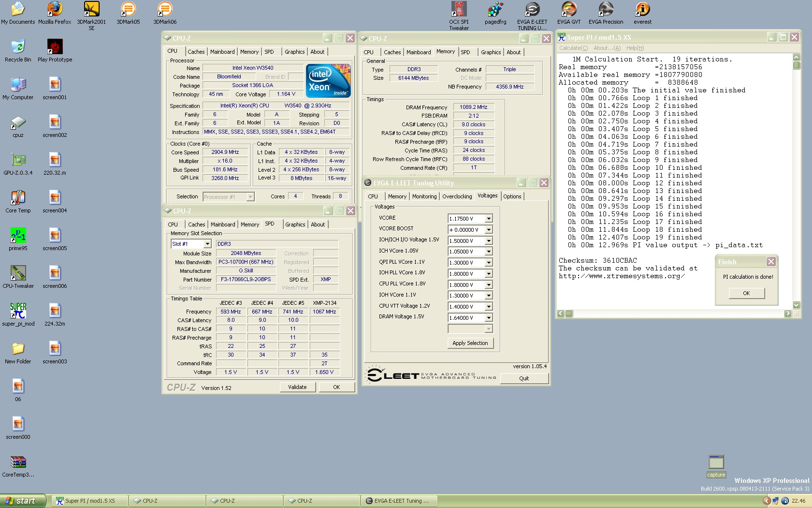Open ICH VCore 1.05V dropdown
The image size is (812, 508).
pos(489,252)
